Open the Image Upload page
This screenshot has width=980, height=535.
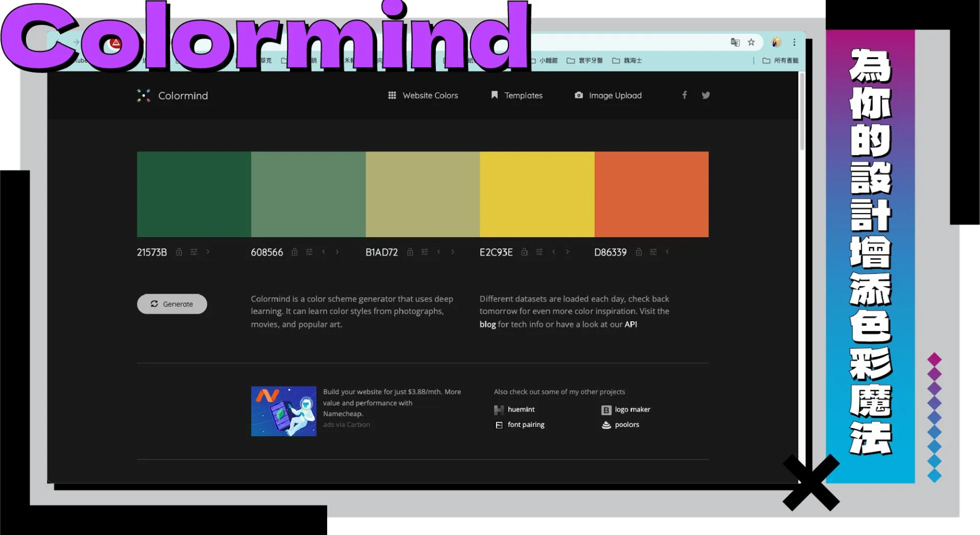(x=608, y=95)
